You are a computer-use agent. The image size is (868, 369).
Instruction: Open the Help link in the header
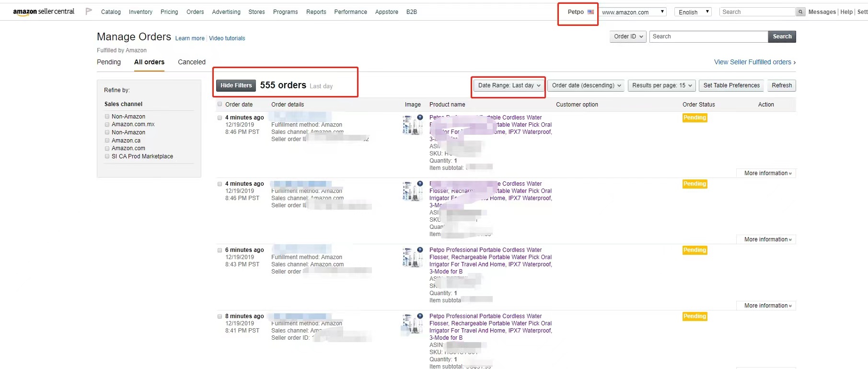[846, 12]
